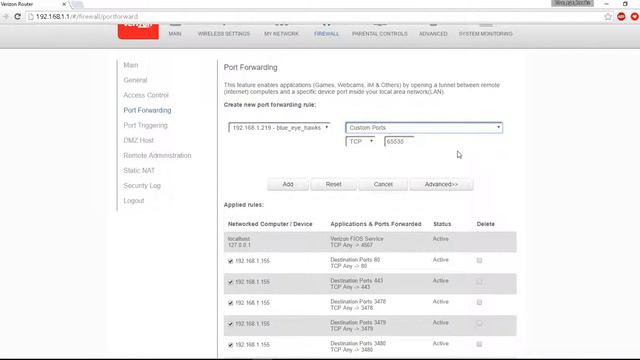
Task: Check Delete box for port 3480 rule
Action: click(479, 344)
